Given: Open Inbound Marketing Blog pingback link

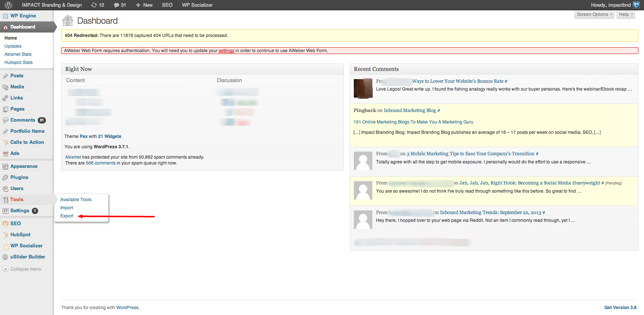Looking at the screenshot, I should pos(410,111).
